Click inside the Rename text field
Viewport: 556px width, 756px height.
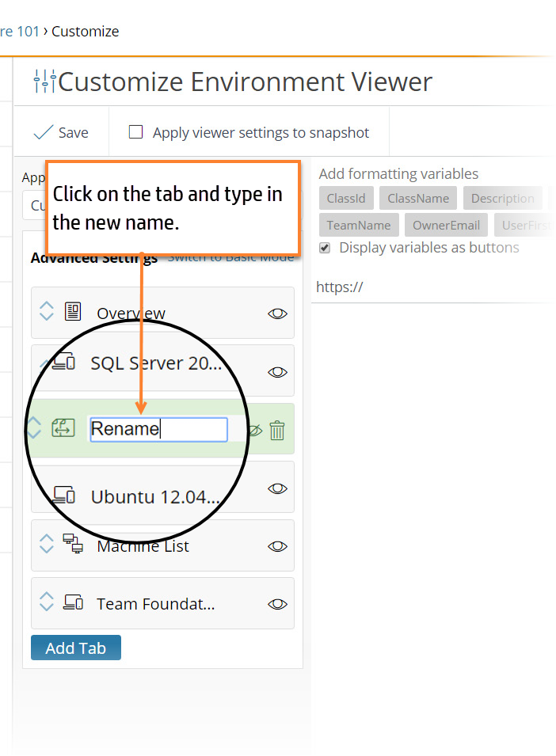pyautogui.click(x=158, y=428)
